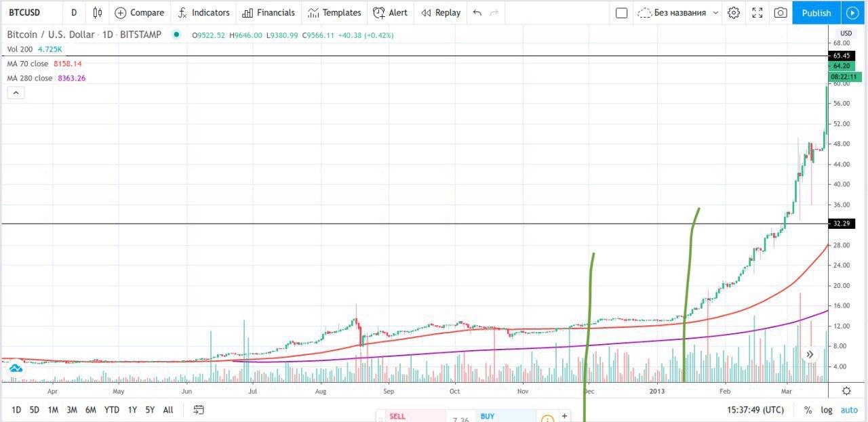Toggle auto scale mode
This screenshot has height=422, width=868.
point(849,410)
